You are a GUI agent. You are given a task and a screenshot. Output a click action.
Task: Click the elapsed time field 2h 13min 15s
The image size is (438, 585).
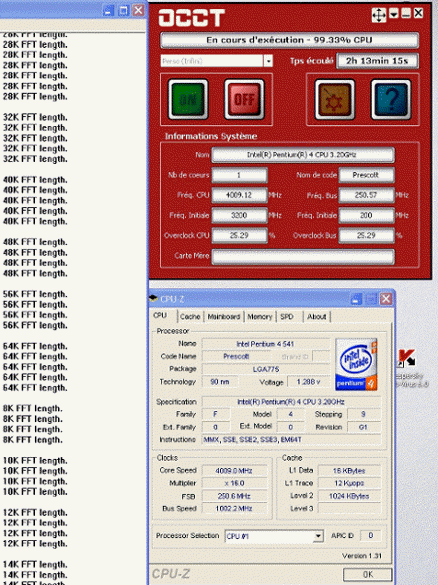pyautogui.click(x=377, y=61)
